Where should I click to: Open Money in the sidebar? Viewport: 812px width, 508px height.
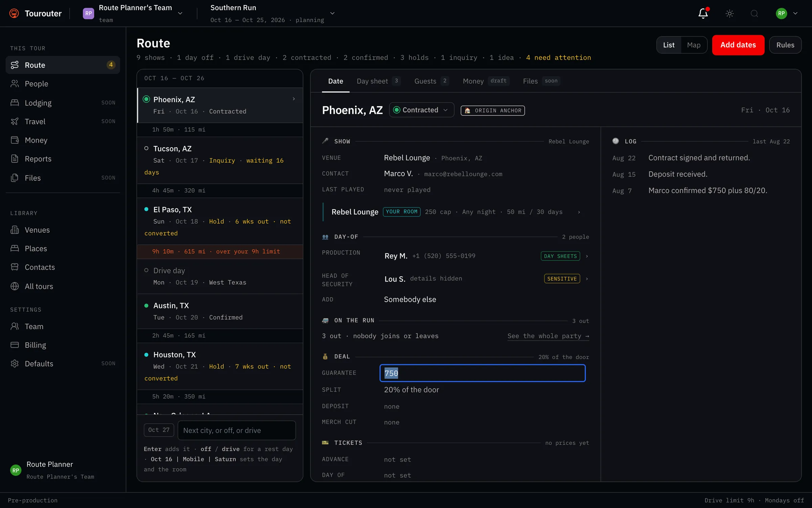click(63, 140)
